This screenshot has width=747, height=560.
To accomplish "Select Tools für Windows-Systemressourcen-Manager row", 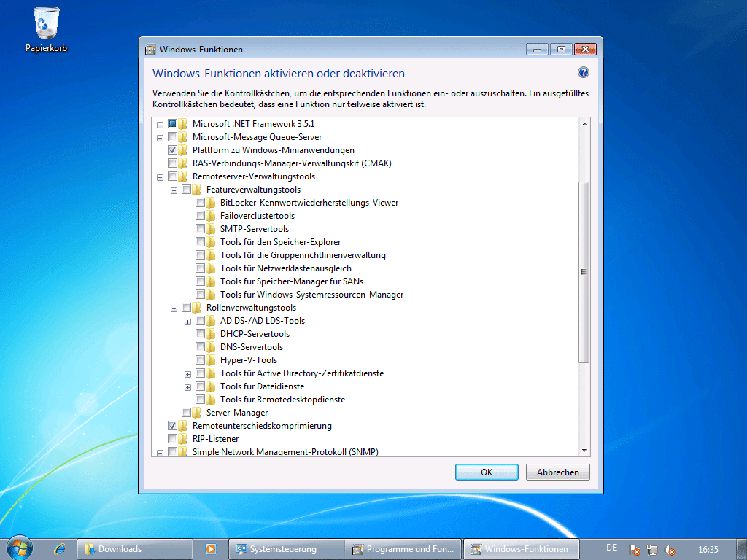I will (311, 295).
